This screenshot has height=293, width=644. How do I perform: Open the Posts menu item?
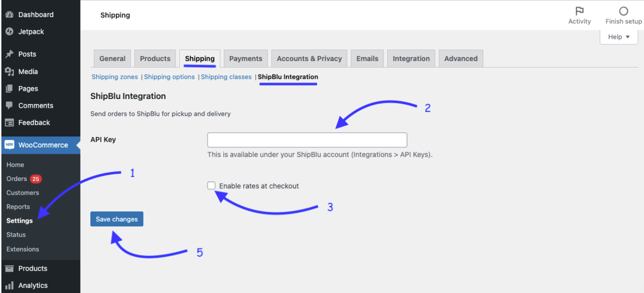tap(40, 54)
